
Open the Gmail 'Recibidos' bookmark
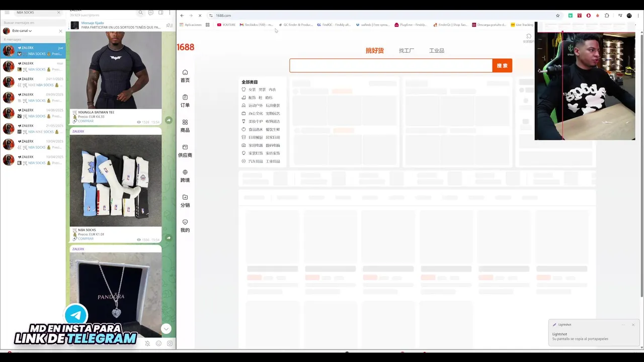coord(257,25)
